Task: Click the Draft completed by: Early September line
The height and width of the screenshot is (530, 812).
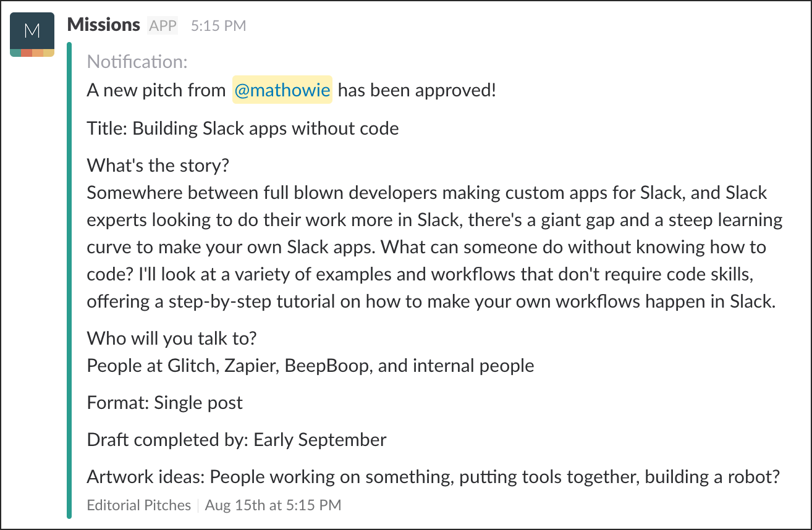Action: (x=237, y=440)
